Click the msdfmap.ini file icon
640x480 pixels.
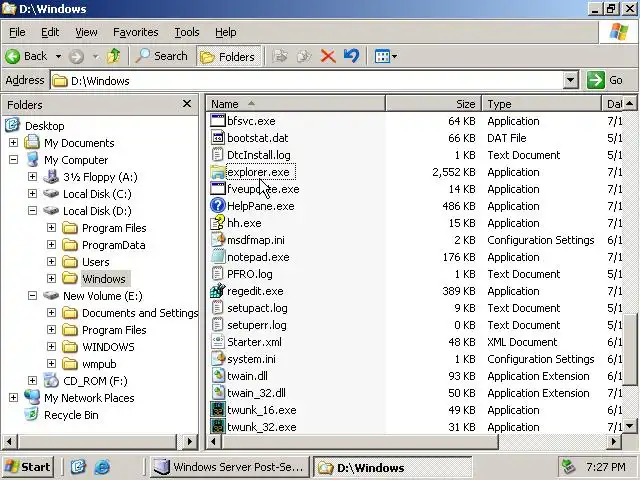coord(218,240)
